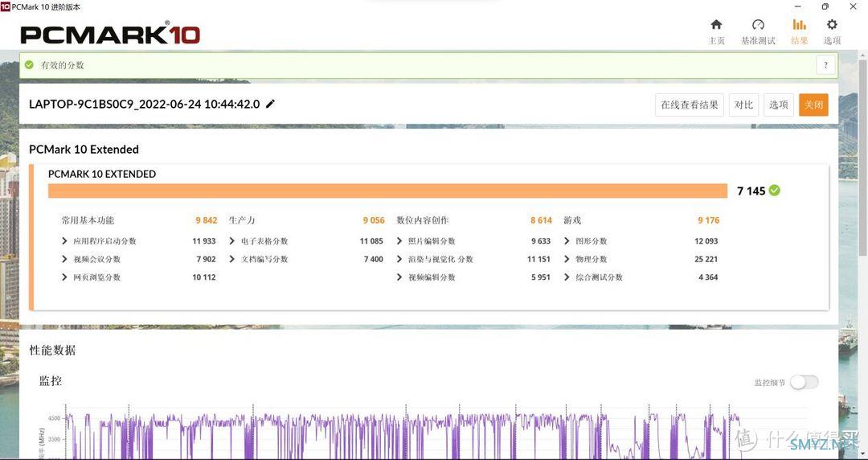Click the PCMARK 10 EXTENDED label
868x460 pixels.
coord(102,174)
